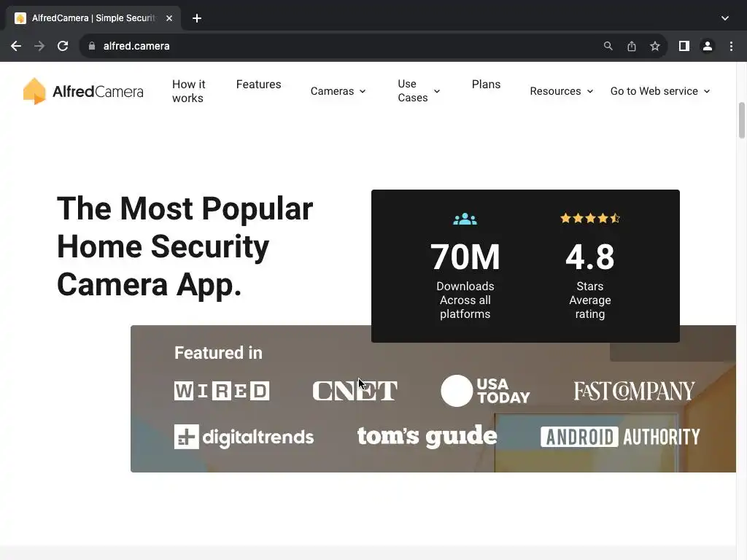The image size is (747, 560).
Task: Expand the Use Cases dropdown
Action: [418, 90]
